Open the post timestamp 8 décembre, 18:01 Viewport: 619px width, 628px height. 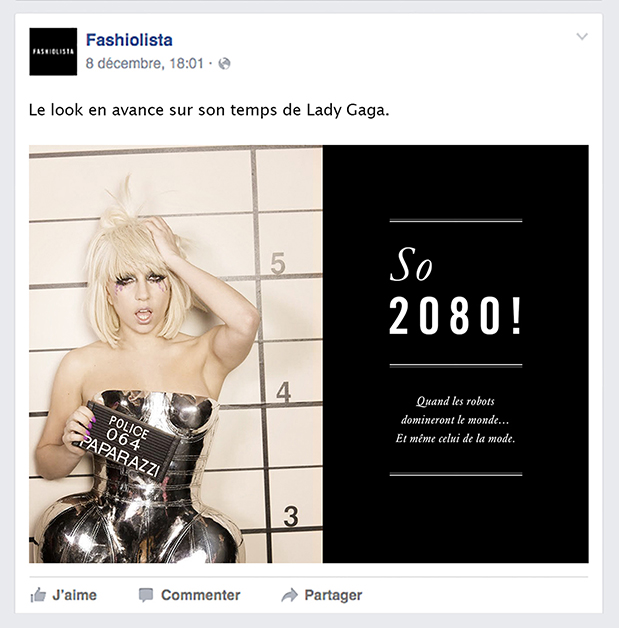click(x=145, y=63)
